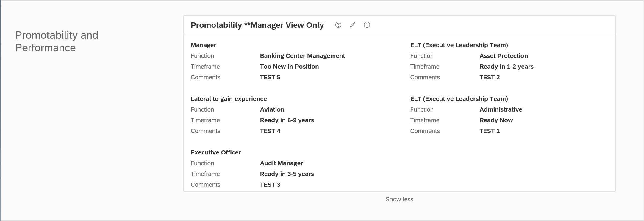
Task: Select the Aviation function value
Action: pos(272,109)
